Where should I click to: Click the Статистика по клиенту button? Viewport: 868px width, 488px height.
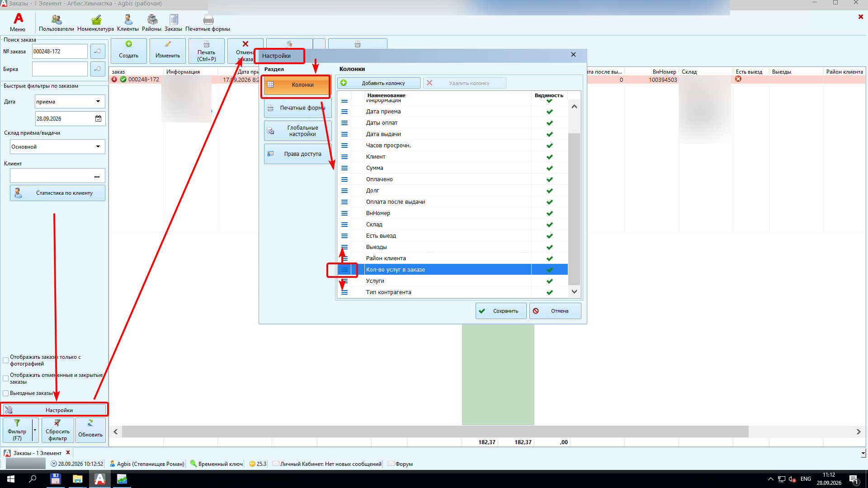57,193
